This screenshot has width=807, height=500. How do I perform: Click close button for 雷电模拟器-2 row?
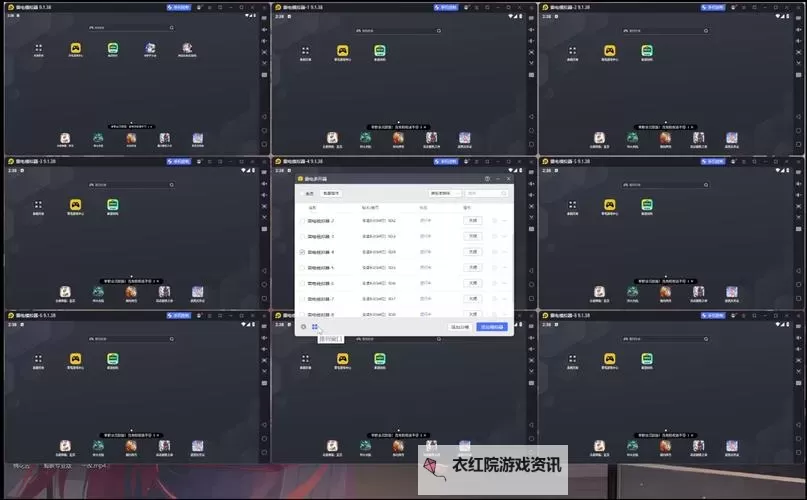tap(472, 220)
